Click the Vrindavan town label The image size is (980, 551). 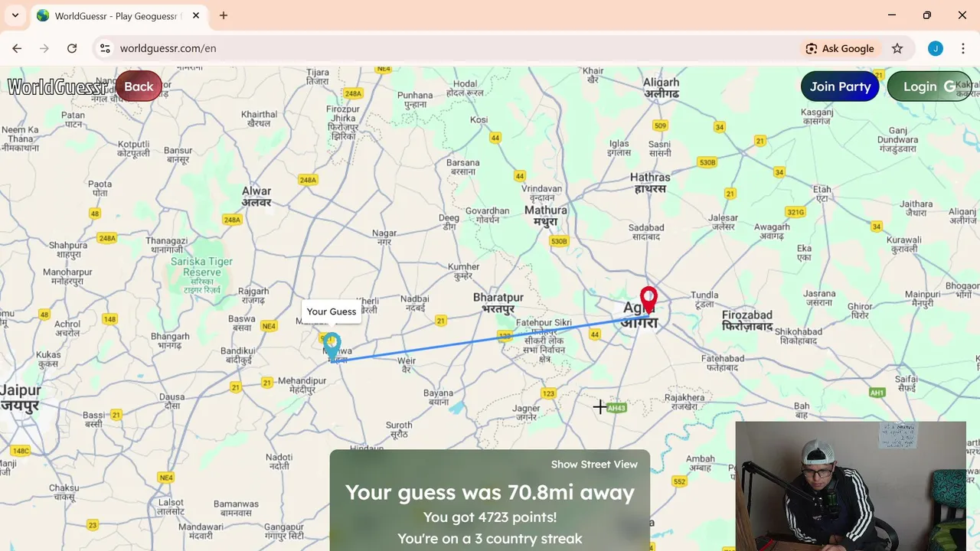click(541, 192)
